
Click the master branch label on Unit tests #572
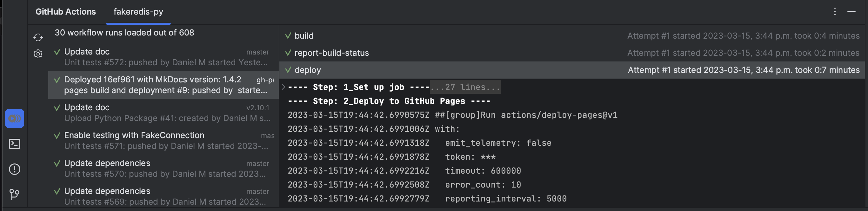tap(258, 52)
